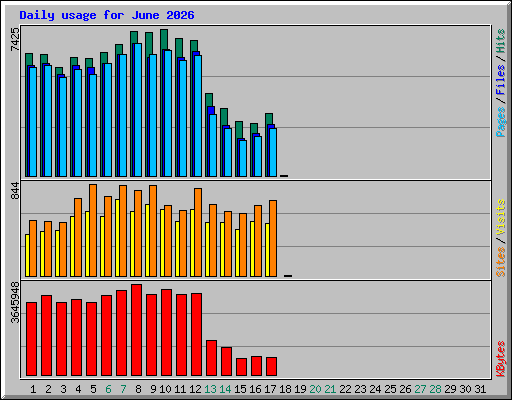
Task: Click day 8 on the x-axis
Action: click(138, 389)
